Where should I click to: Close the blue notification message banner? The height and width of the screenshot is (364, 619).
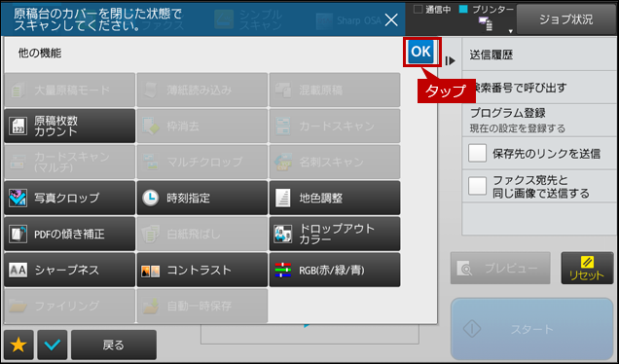391,19
